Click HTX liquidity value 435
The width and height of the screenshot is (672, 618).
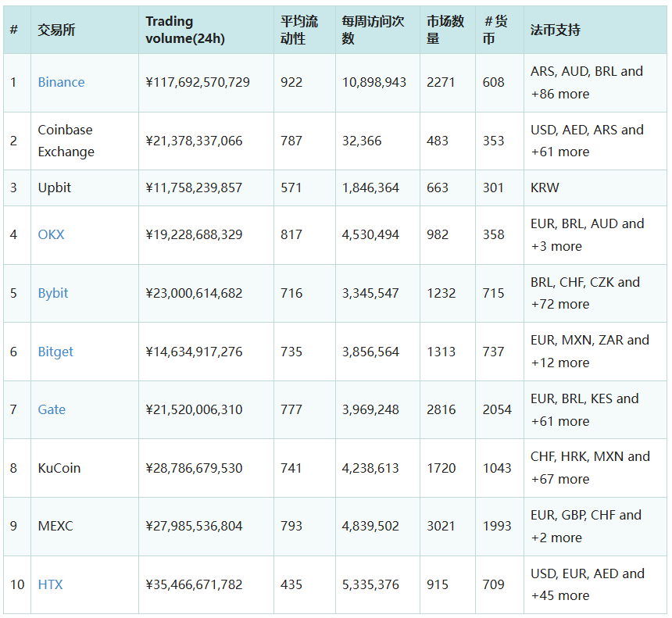click(291, 584)
